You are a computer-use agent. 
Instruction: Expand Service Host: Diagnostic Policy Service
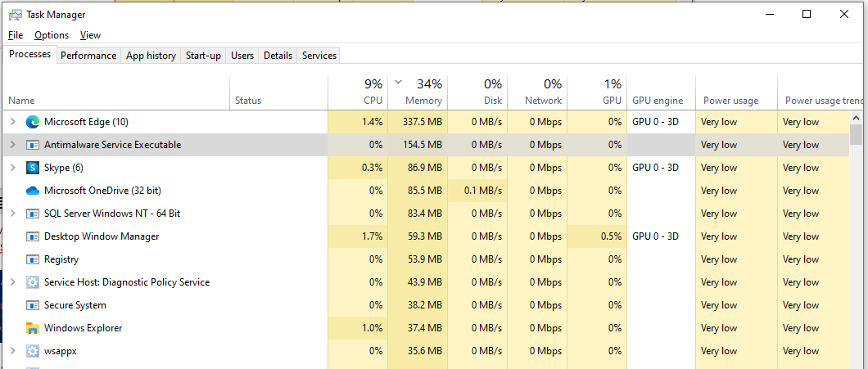[x=11, y=282]
